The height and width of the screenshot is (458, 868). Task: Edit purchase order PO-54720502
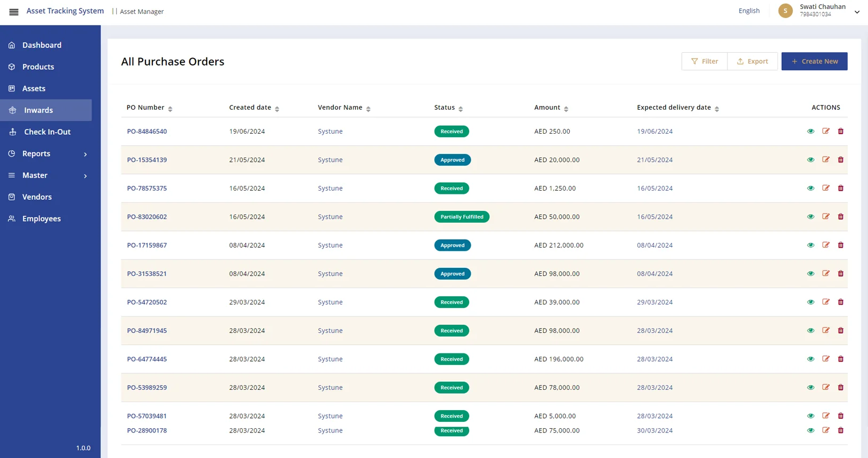[826, 302]
